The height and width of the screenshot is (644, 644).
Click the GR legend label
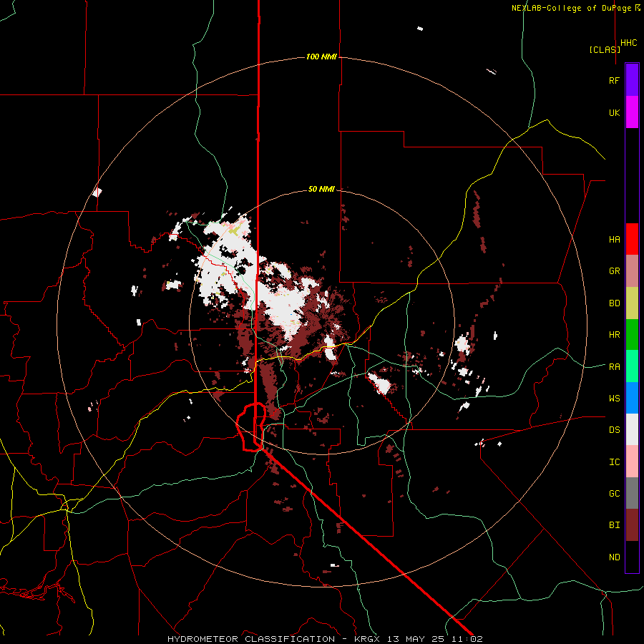tap(614, 271)
